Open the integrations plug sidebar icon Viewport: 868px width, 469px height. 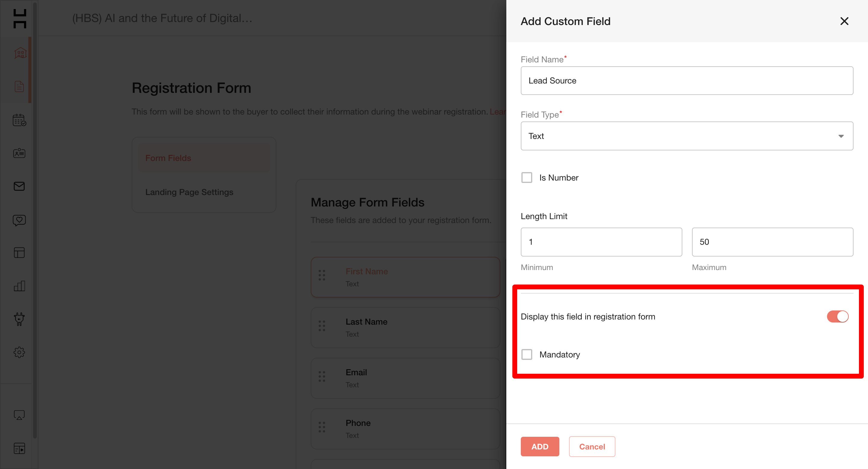[19, 319]
